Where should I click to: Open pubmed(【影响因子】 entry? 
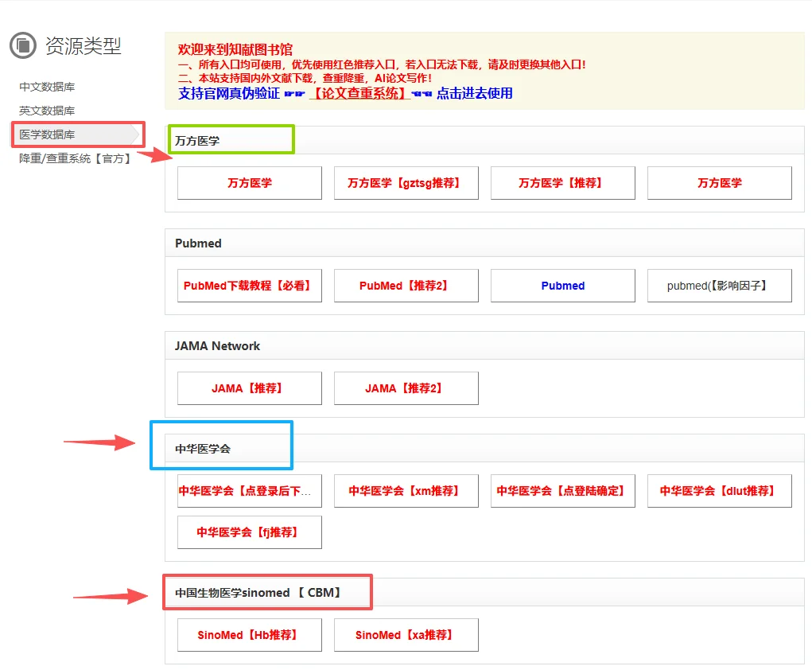coord(719,286)
